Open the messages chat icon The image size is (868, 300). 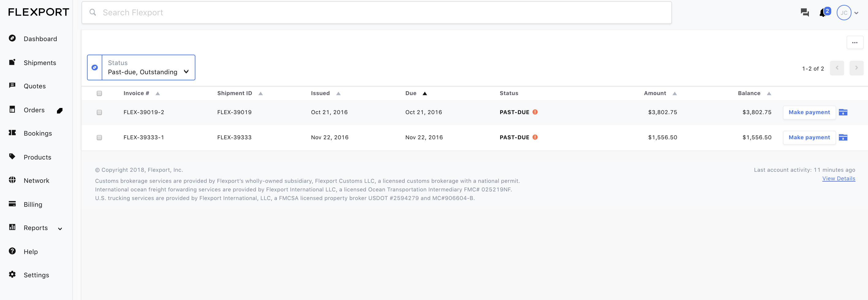(805, 13)
